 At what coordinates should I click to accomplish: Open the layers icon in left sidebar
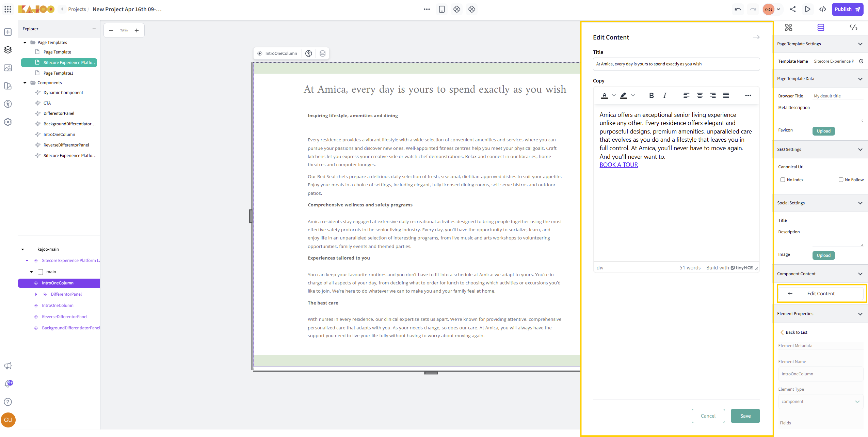click(8, 50)
